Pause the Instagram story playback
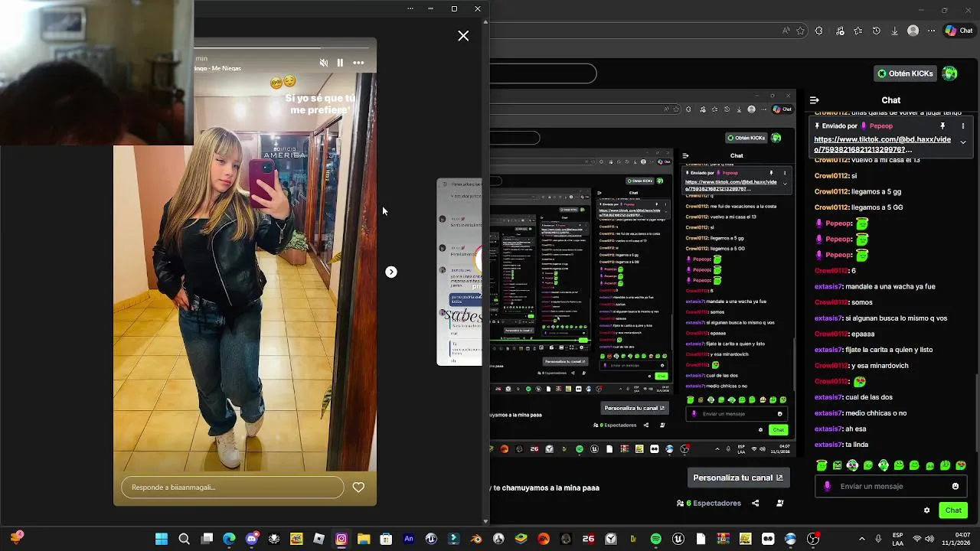Image resolution: width=980 pixels, height=551 pixels. coord(340,63)
